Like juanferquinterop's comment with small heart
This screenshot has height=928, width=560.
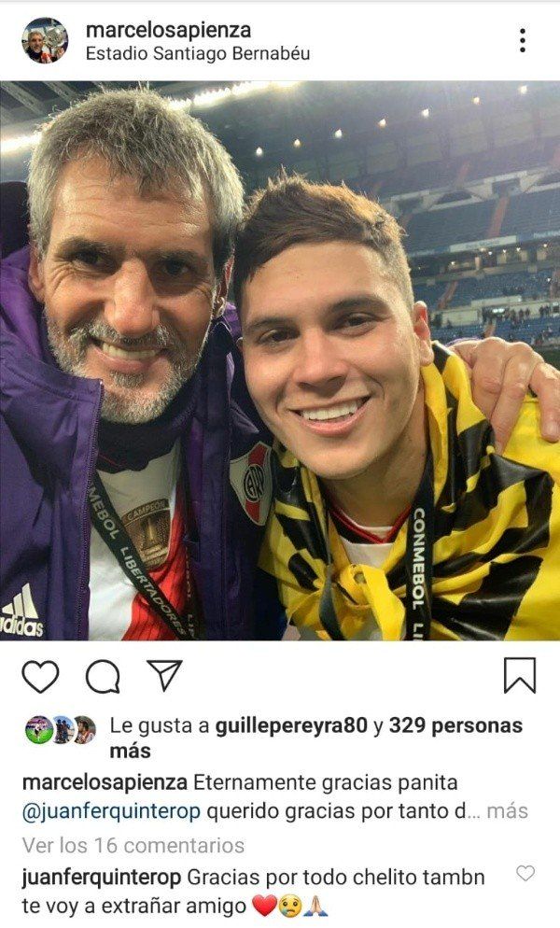point(525,873)
